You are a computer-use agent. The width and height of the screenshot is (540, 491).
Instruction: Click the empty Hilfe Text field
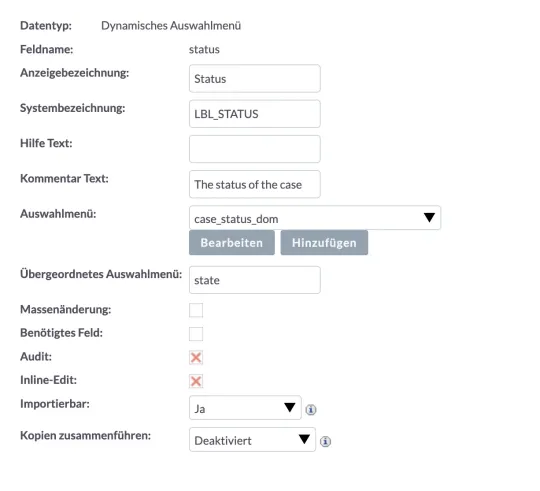point(255,149)
